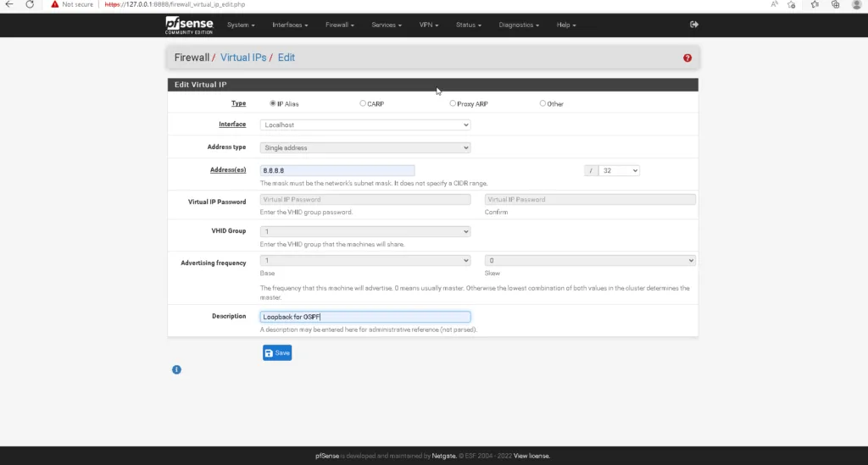Click add to favorites star icon

[792, 4]
